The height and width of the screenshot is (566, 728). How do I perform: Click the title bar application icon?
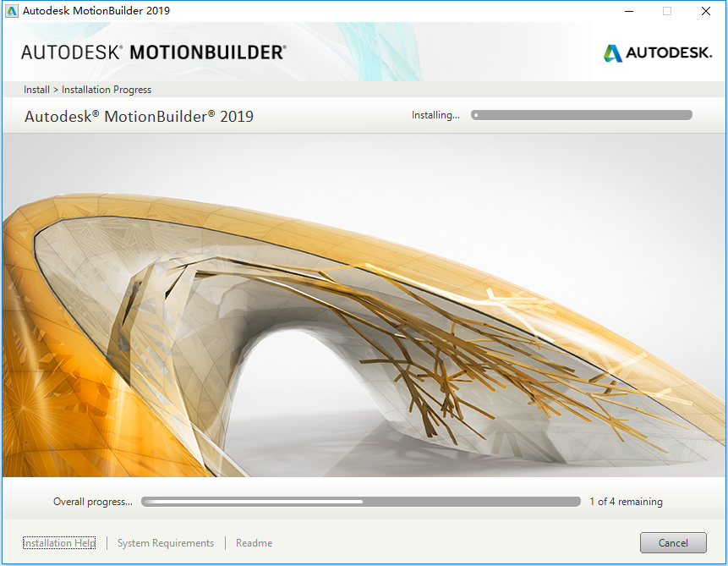click(11, 11)
